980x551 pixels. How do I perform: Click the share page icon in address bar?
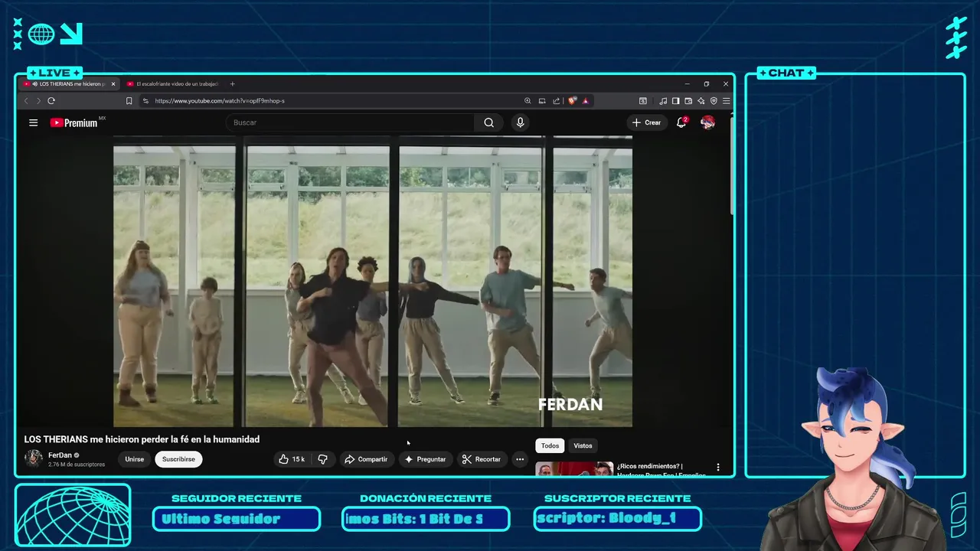coord(557,100)
